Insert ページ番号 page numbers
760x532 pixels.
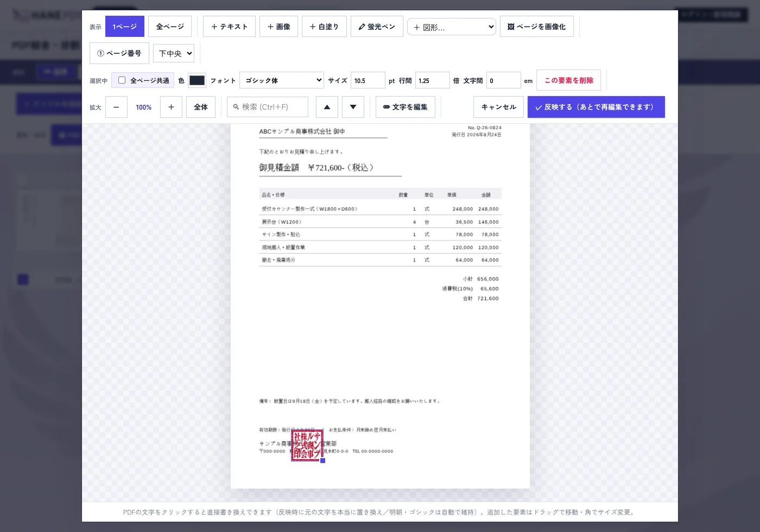tap(119, 53)
